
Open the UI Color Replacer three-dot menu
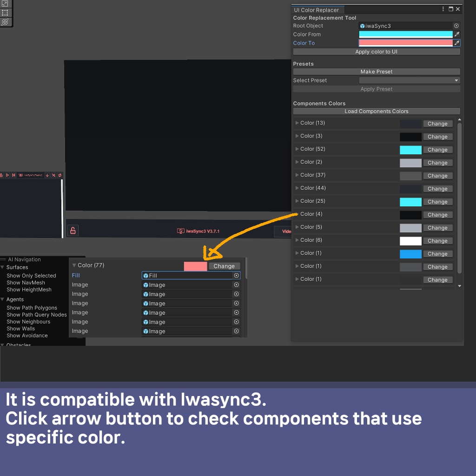443,9
